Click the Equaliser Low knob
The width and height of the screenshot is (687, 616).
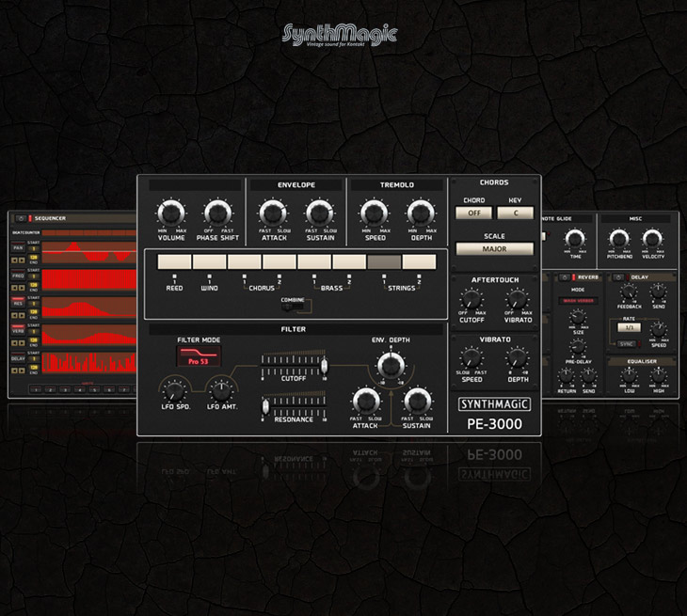tap(629, 375)
